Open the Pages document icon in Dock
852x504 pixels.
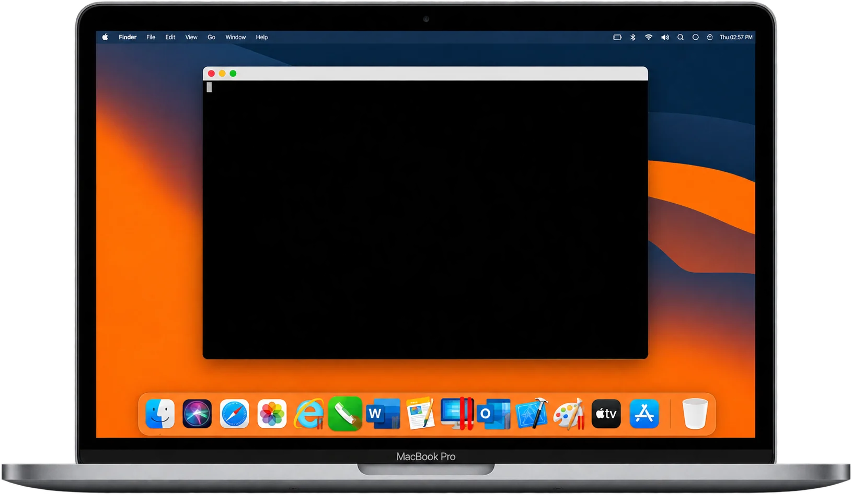pos(421,414)
